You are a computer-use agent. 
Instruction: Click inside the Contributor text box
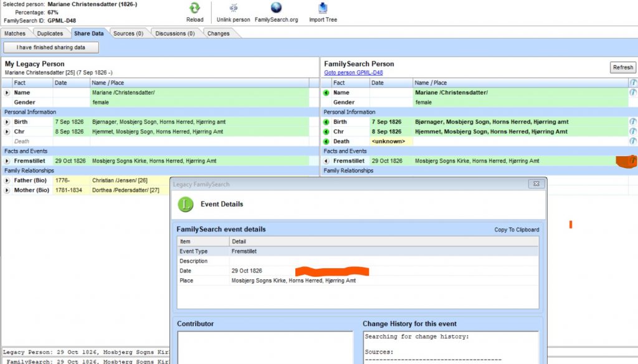point(265,348)
